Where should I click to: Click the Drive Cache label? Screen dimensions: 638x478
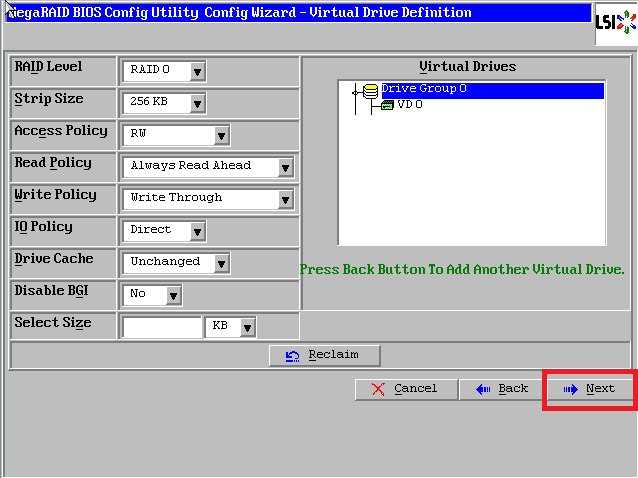point(54,259)
